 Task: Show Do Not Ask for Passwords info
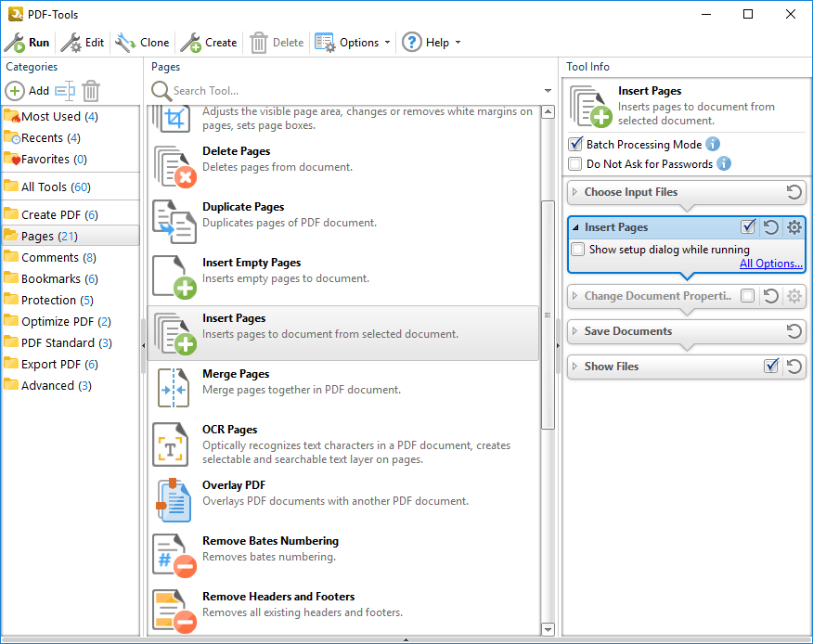724,164
